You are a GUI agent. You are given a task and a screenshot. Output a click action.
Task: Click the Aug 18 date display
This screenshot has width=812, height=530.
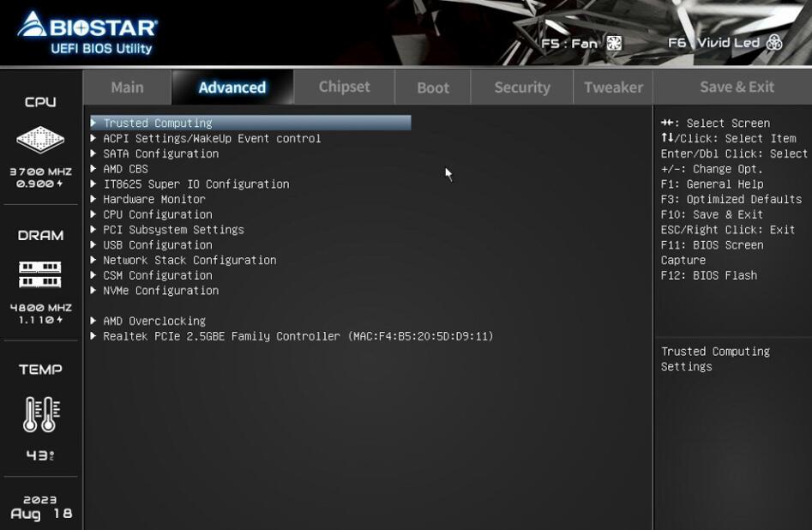(41, 514)
